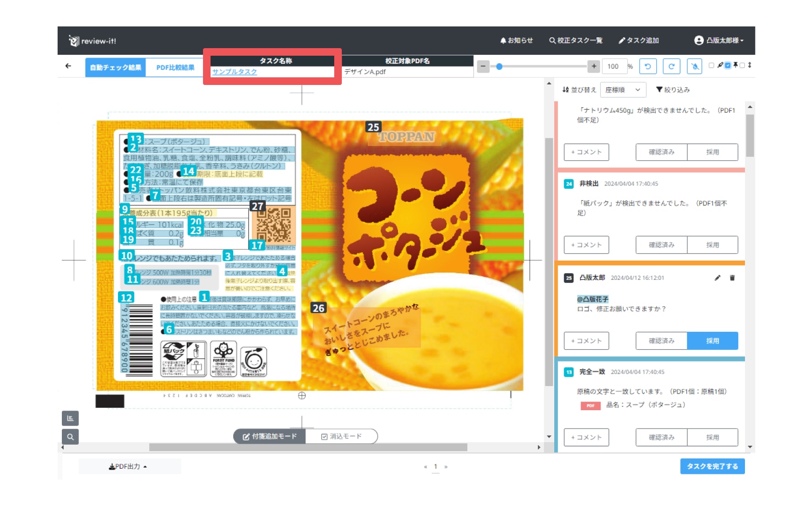Open the お知らせ notifications bell
The height and width of the screenshot is (506, 812).
pos(516,41)
